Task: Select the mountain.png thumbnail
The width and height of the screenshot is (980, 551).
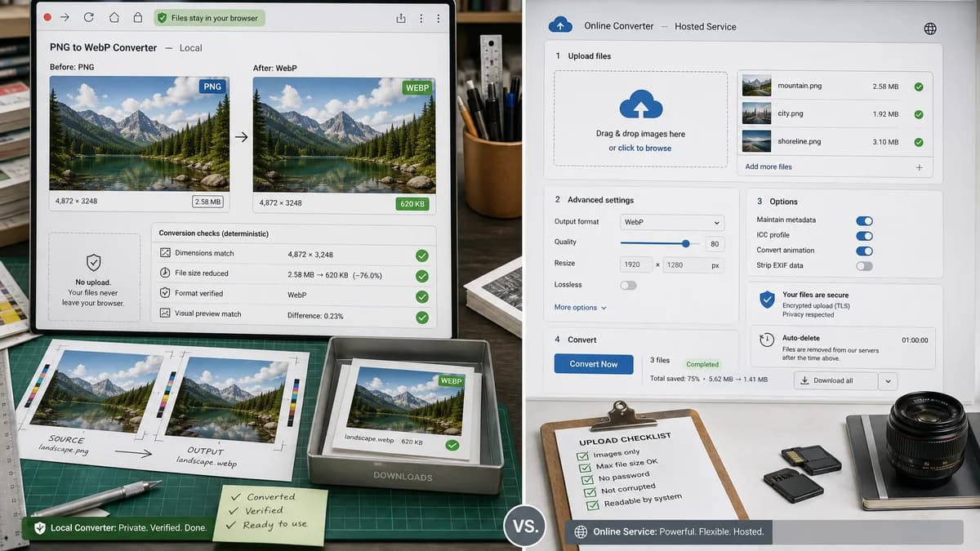Action: tap(756, 87)
